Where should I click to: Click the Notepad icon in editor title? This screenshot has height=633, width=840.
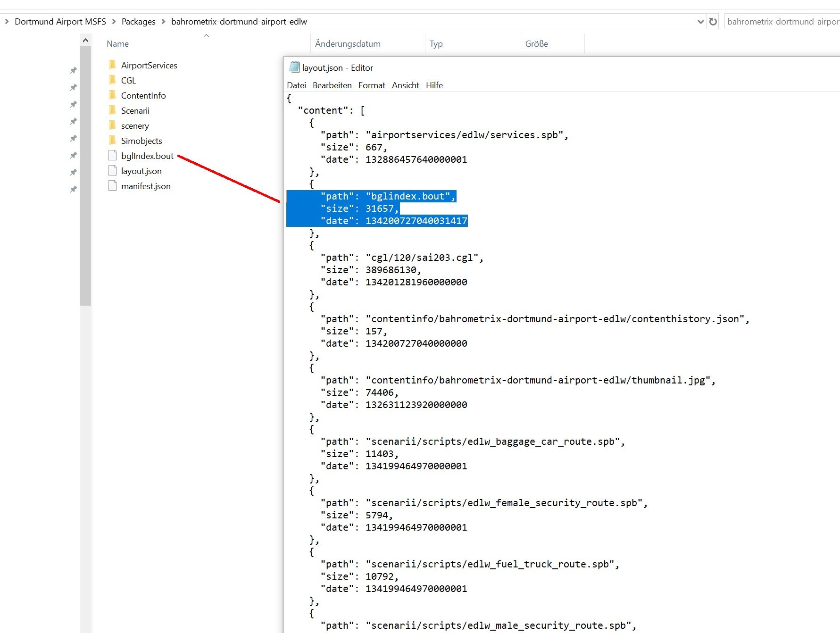pos(294,67)
